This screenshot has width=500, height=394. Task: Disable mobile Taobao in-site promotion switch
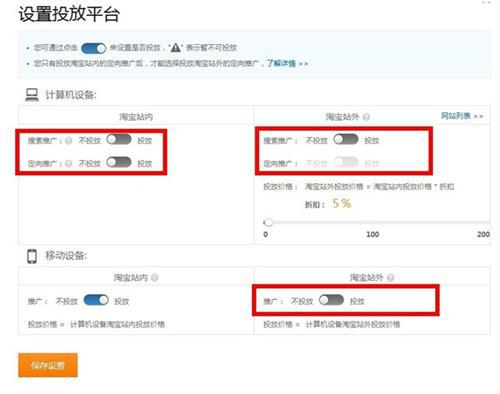point(96,300)
